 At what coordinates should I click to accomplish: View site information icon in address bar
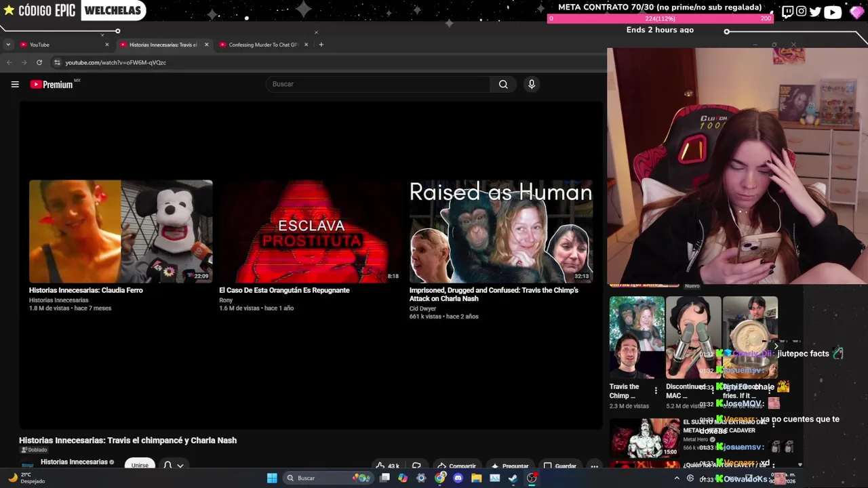[x=58, y=62]
